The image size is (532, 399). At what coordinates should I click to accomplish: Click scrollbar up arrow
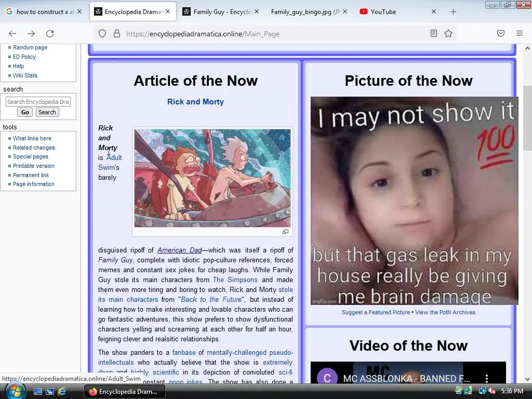[x=527, y=48]
